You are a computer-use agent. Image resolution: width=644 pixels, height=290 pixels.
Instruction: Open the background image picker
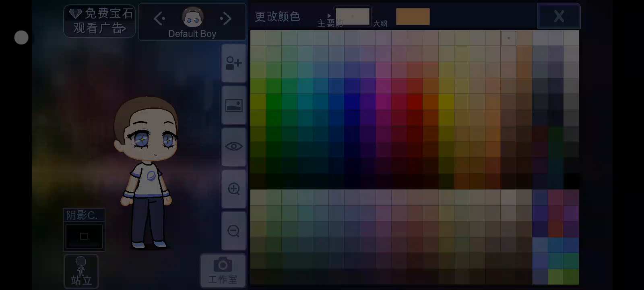coord(233,105)
